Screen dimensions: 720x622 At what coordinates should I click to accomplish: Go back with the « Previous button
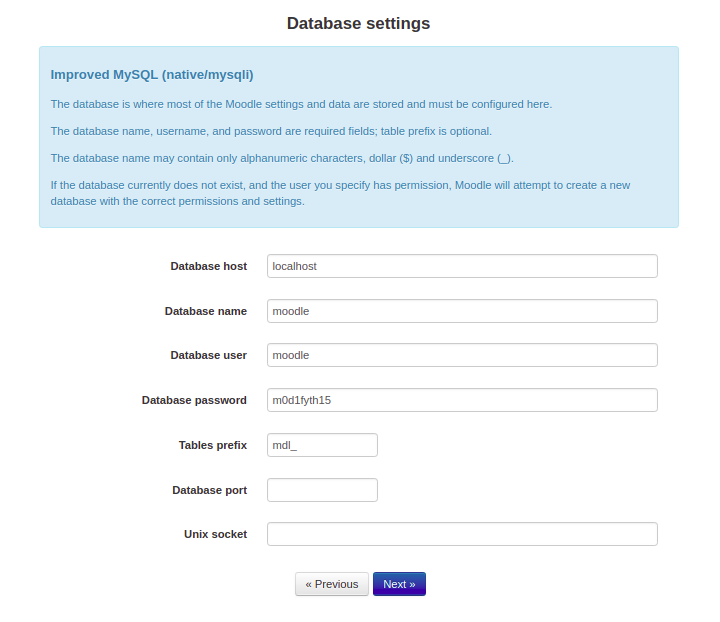[x=332, y=584]
